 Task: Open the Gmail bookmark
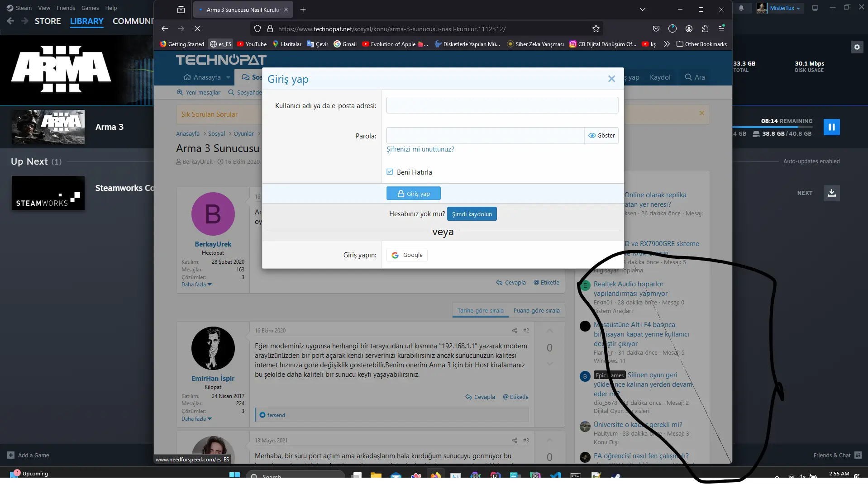pos(345,44)
